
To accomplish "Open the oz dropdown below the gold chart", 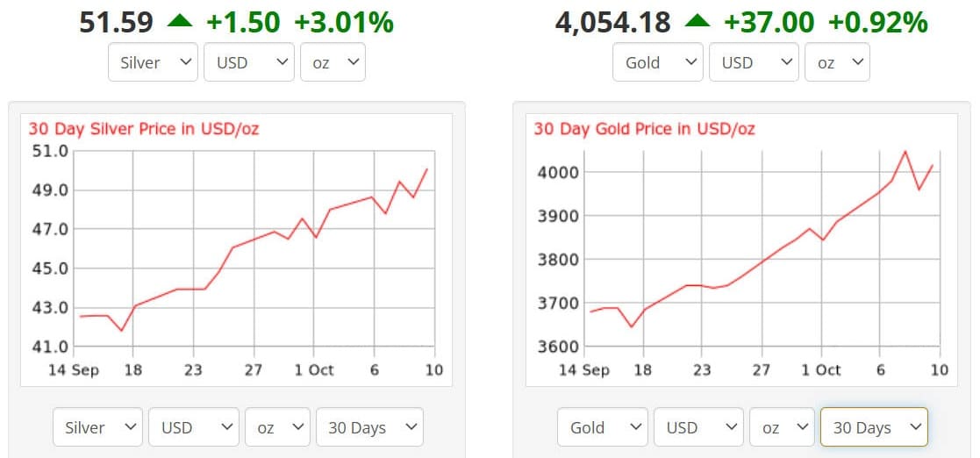I will (783, 428).
